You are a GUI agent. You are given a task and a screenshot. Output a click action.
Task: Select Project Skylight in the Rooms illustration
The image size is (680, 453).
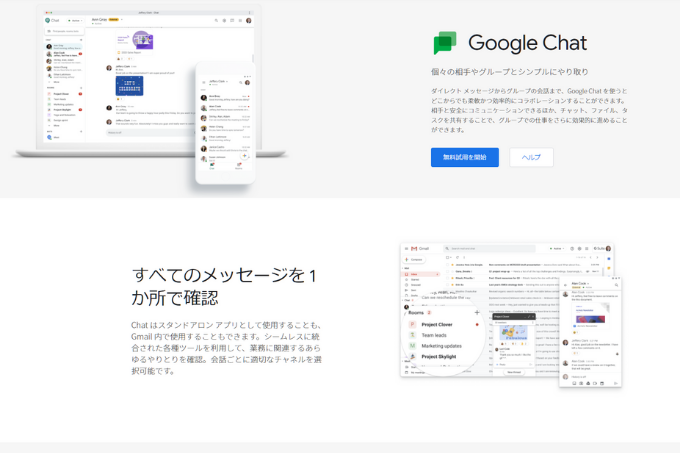click(x=438, y=357)
